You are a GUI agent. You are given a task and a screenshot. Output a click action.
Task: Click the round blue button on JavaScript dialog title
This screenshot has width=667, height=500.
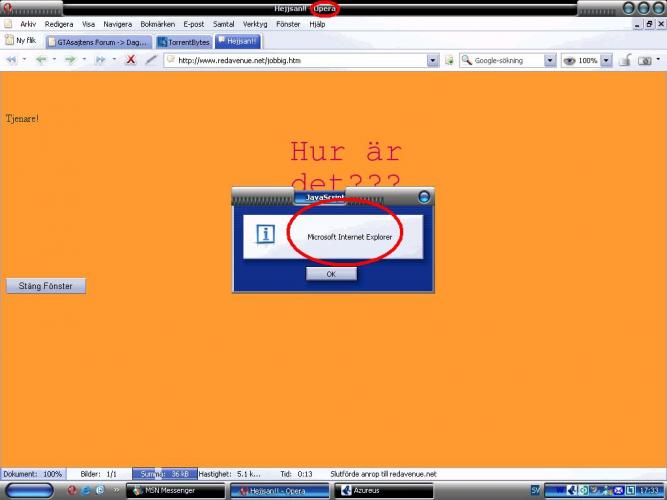pyautogui.click(x=424, y=197)
